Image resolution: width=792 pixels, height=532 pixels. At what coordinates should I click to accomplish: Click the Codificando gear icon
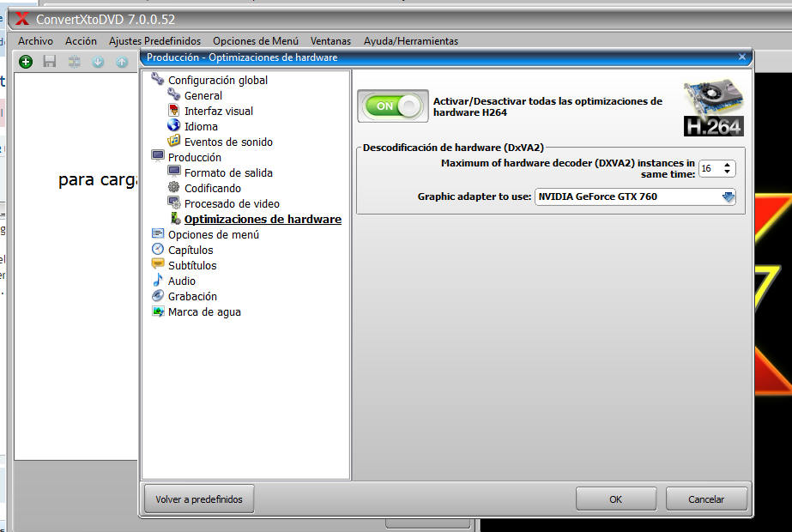pyautogui.click(x=173, y=187)
